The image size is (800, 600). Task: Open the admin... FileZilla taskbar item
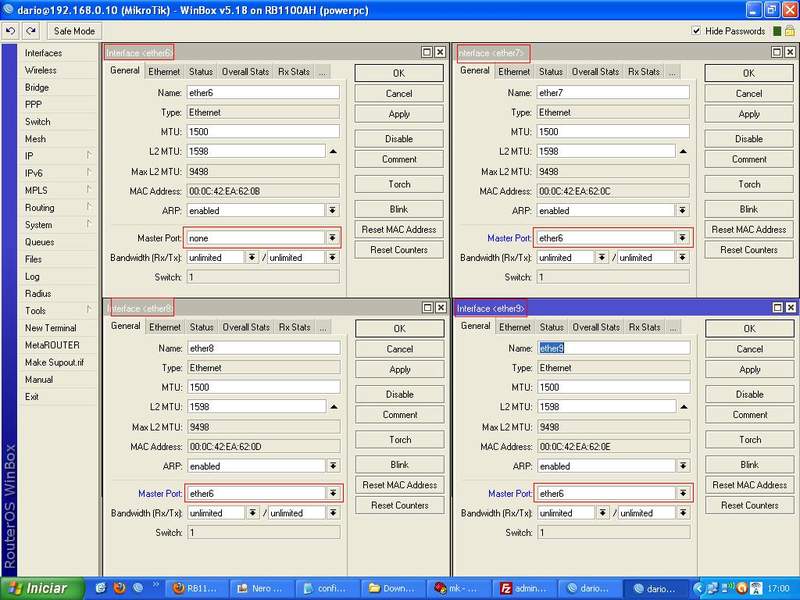coord(525,588)
